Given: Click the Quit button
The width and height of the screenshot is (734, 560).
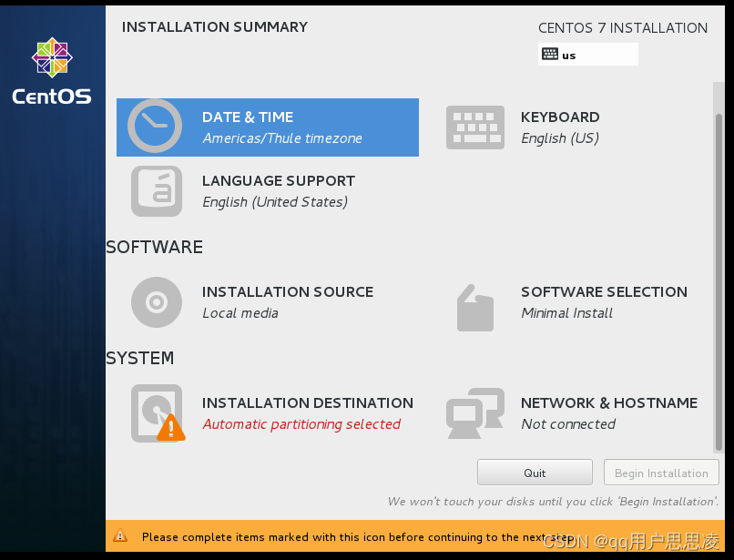Looking at the screenshot, I should point(534,472).
